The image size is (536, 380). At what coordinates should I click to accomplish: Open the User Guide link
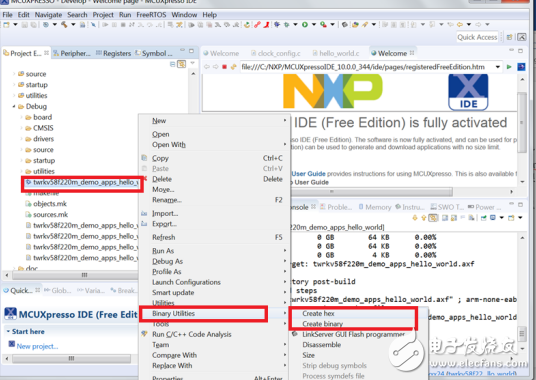tap(308, 174)
